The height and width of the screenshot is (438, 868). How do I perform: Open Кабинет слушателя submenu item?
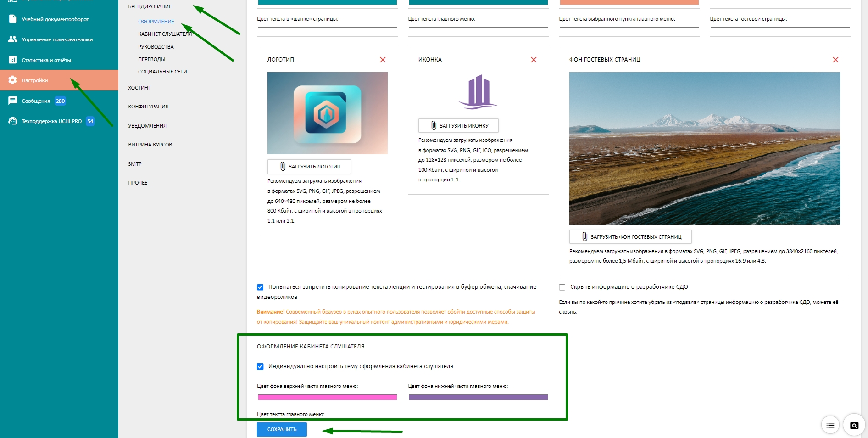165,34
